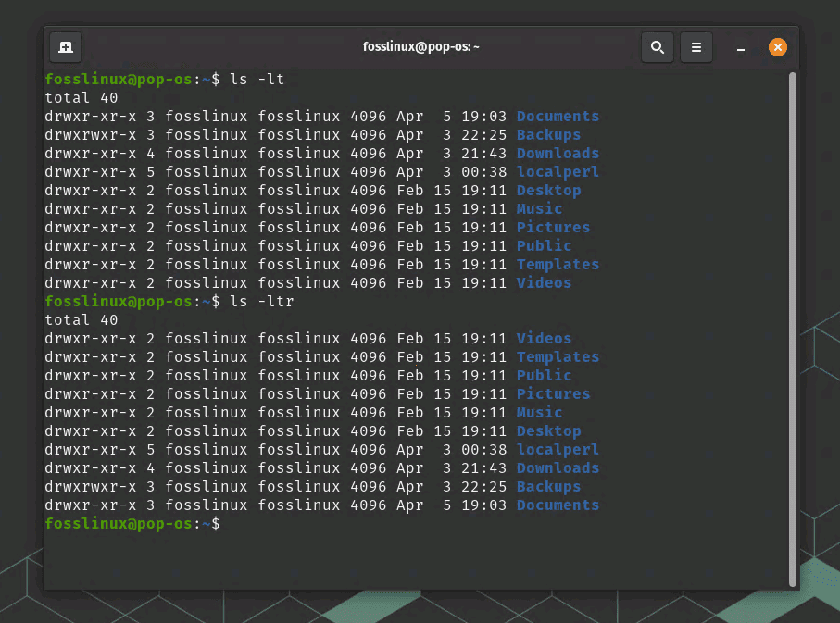Click Documents at the bottom of the second listing
Viewport: 840px width, 623px height.
tap(558, 505)
